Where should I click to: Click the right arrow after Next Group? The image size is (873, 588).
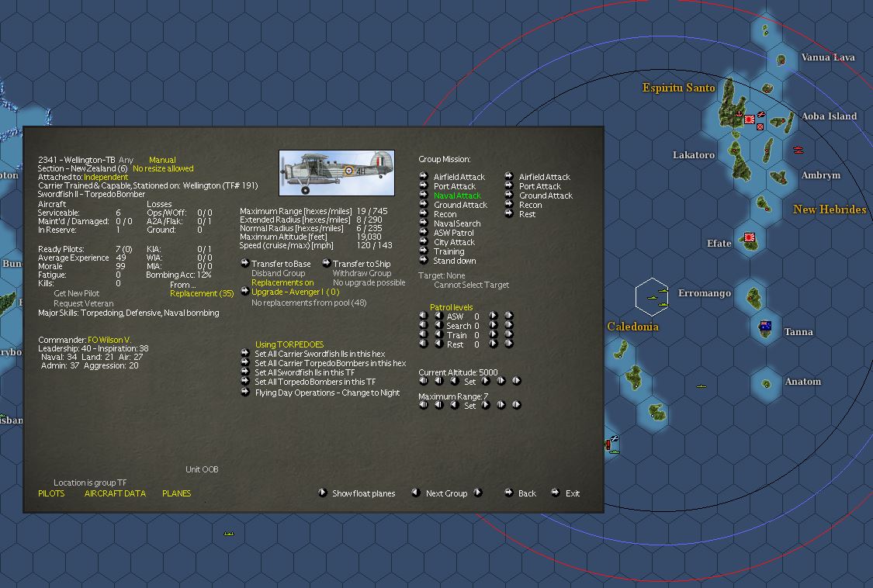(478, 493)
